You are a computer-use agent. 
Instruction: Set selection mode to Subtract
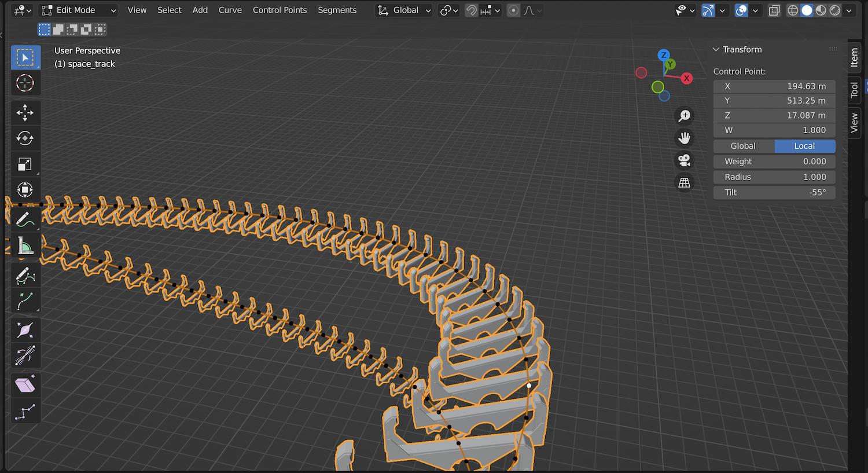pos(72,30)
